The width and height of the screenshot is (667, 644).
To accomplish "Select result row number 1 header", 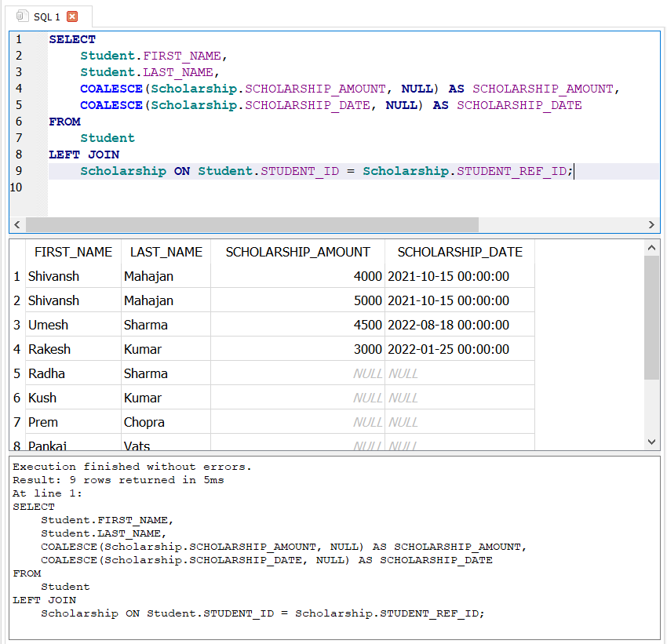I will (17, 276).
